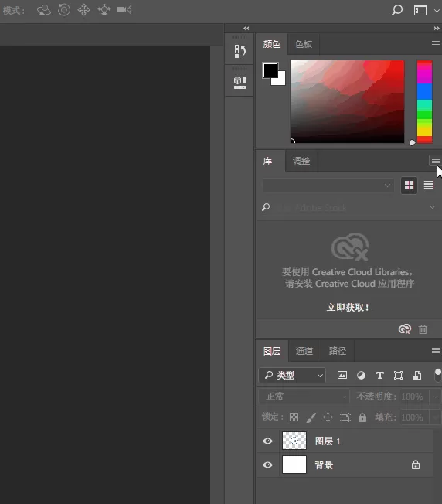This screenshot has height=504, width=442.
Task: Click the Adobe Stock search field
Action: tap(348, 208)
